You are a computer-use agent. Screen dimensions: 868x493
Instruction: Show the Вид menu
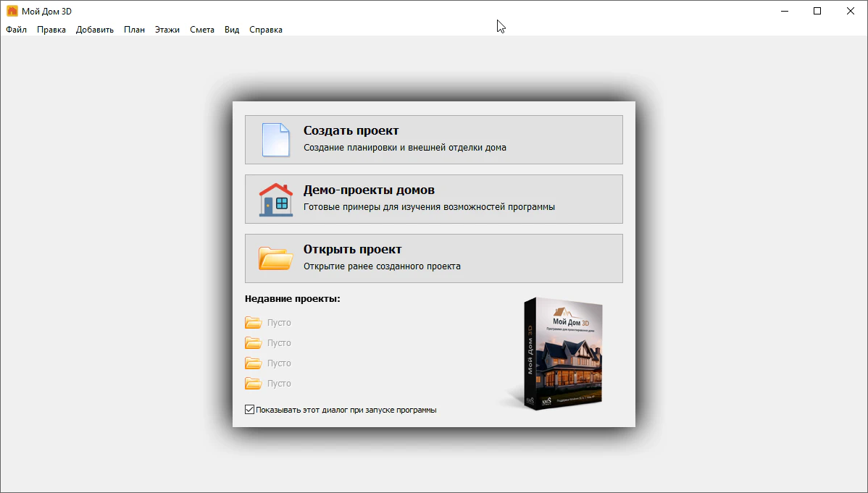(232, 30)
